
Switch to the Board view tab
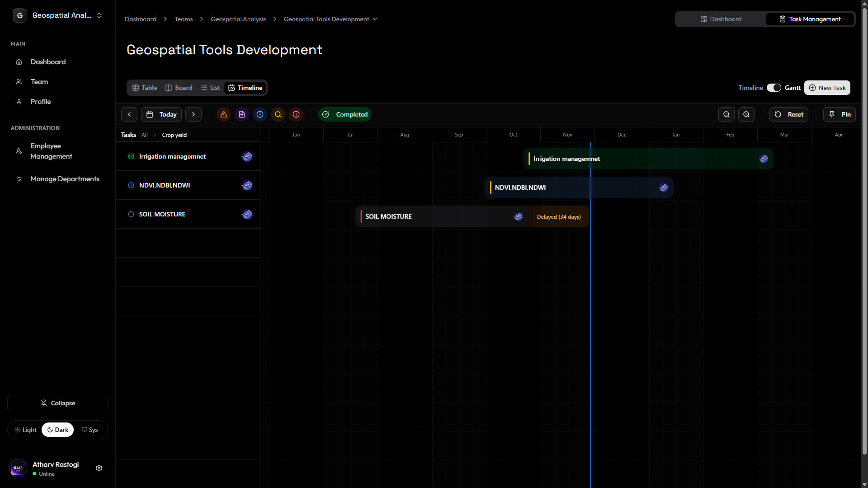click(x=179, y=88)
